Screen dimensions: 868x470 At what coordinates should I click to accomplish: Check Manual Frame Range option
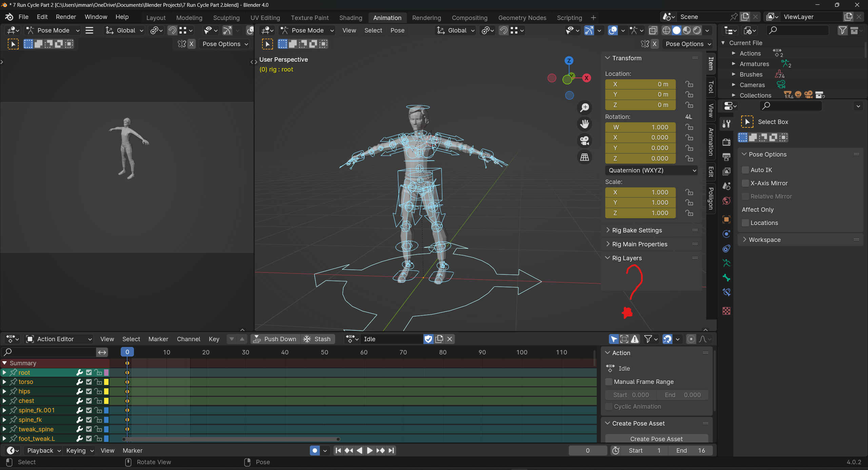609,382
